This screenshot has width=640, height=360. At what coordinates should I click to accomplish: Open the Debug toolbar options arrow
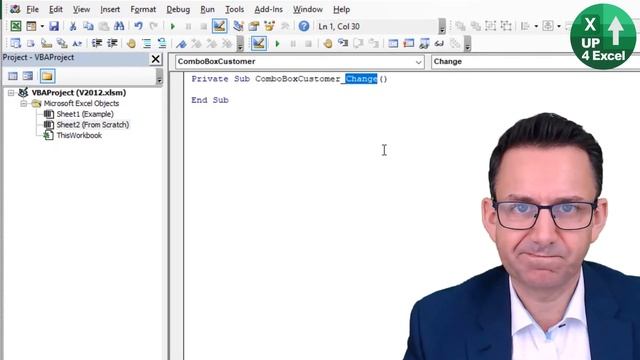pos(467,44)
